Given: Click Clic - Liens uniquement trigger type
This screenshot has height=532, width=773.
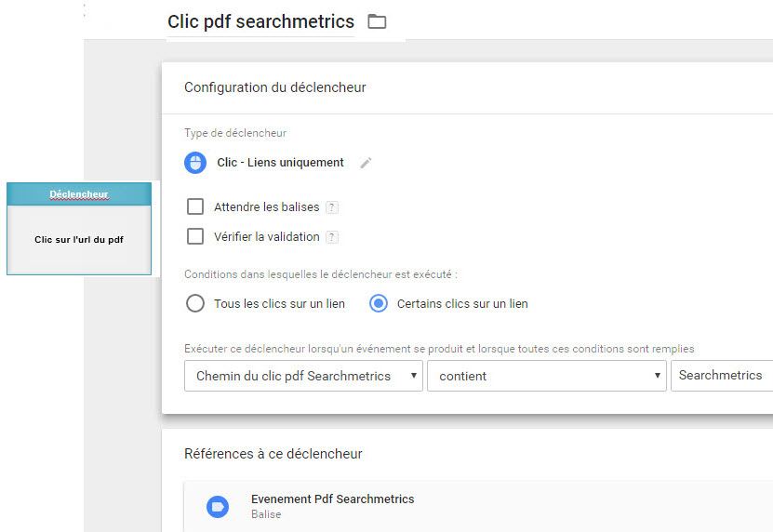Looking at the screenshot, I should point(280,163).
